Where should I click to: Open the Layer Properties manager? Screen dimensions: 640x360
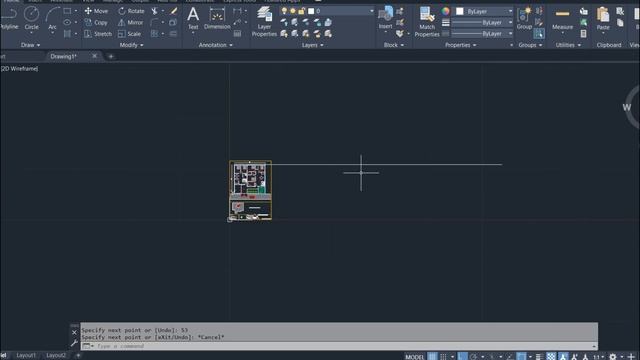click(264, 22)
